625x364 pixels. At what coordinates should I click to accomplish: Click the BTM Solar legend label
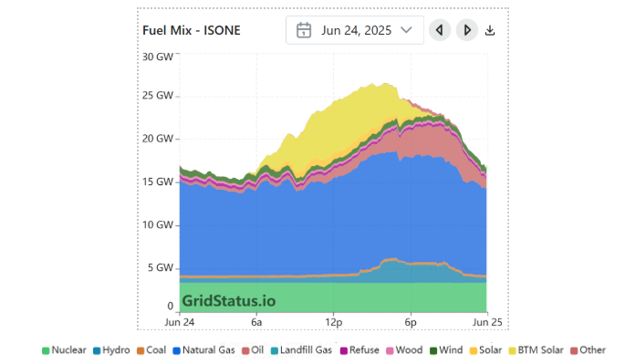pos(540,350)
